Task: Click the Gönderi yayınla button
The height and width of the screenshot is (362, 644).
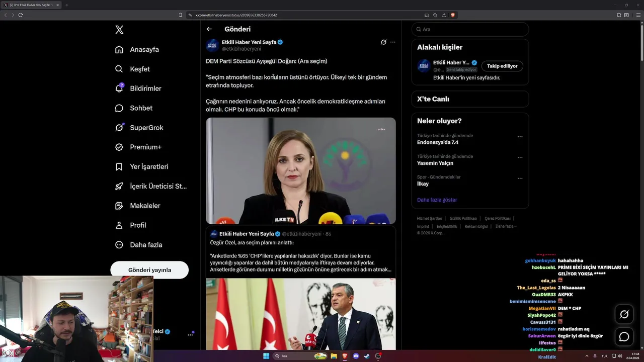Action: tap(149, 270)
